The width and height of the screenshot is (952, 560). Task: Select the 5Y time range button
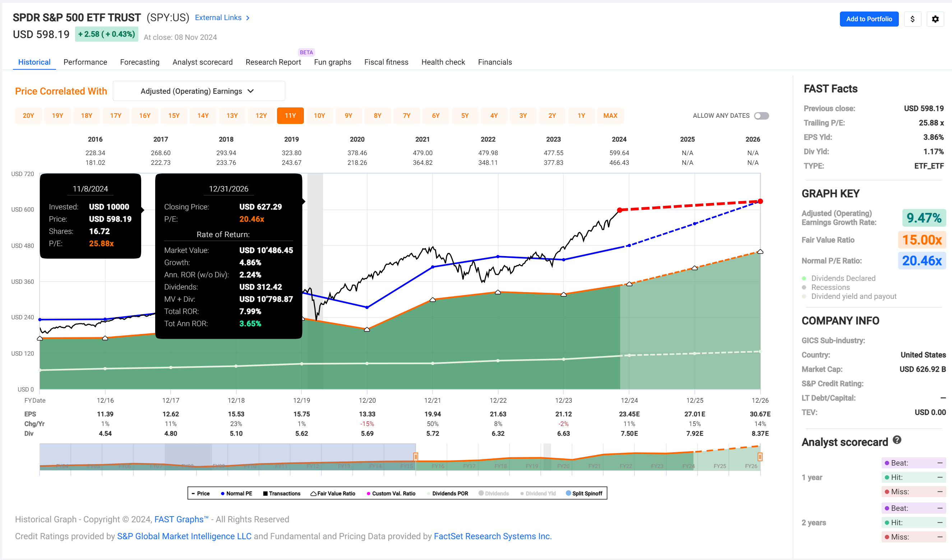pyautogui.click(x=465, y=116)
